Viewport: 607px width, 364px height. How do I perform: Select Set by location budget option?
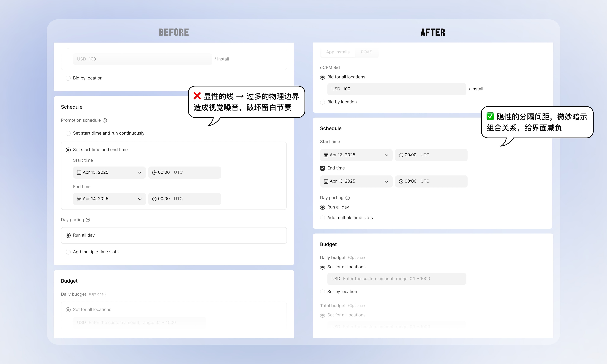pos(322,292)
